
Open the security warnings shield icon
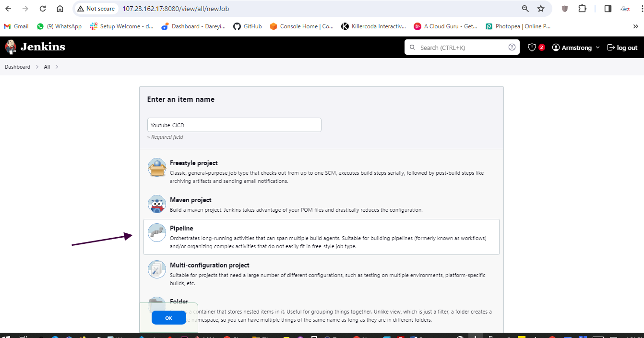(x=532, y=48)
